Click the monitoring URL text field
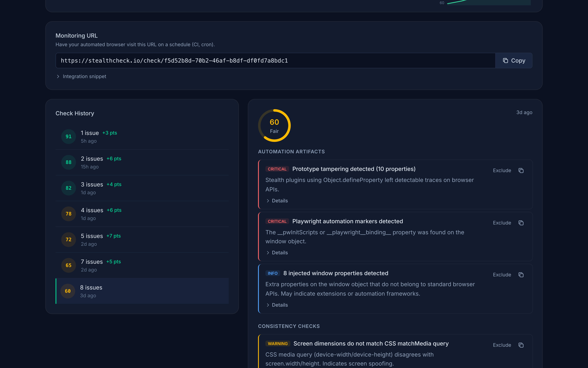The height and width of the screenshot is (368, 588). (275, 61)
